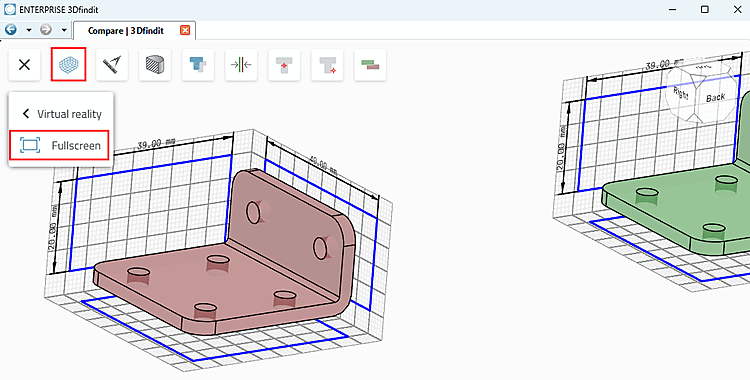Maximize the ENTERPRISE 3Dfindit window
This screenshot has width=750, height=380.
(704, 9)
